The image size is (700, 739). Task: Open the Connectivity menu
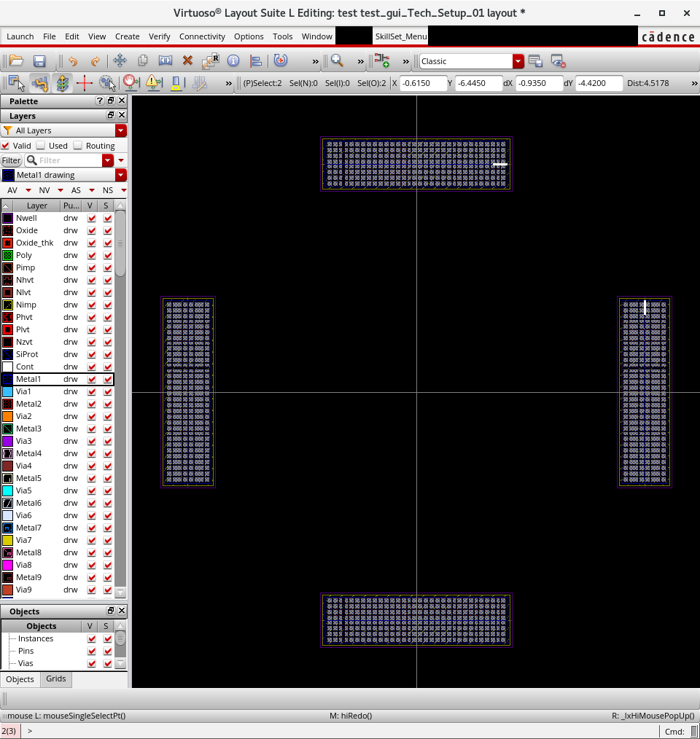click(202, 36)
